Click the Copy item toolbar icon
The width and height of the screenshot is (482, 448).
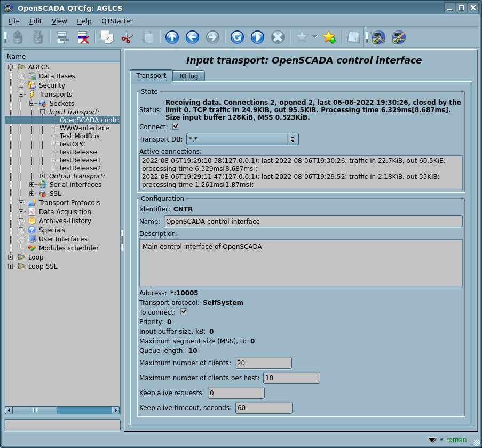(x=107, y=37)
